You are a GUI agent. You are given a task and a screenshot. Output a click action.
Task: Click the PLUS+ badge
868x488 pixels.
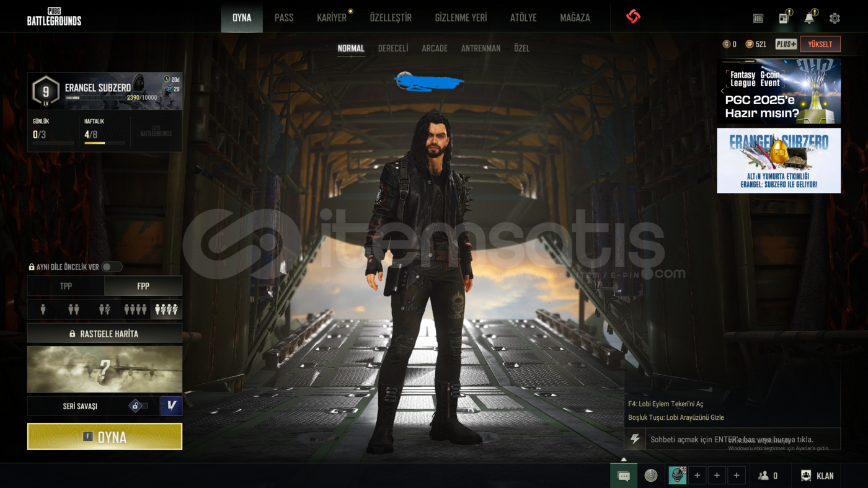coord(786,44)
